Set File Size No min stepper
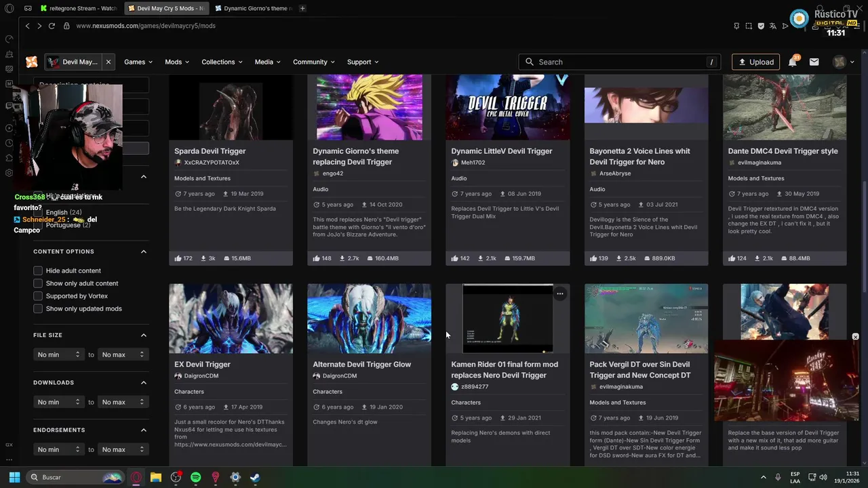This screenshot has height=488, width=868. point(58,354)
